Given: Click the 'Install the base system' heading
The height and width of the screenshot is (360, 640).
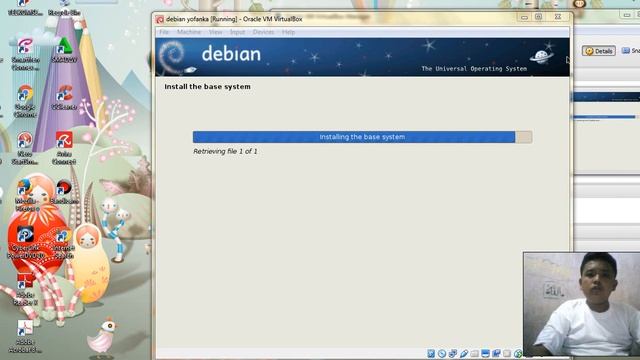Looking at the screenshot, I should (x=207, y=87).
